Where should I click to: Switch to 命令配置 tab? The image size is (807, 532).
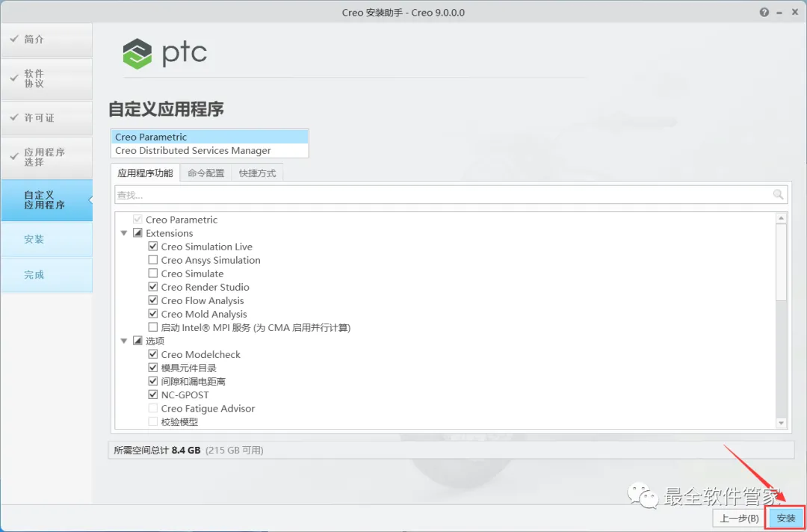tap(206, 173)
